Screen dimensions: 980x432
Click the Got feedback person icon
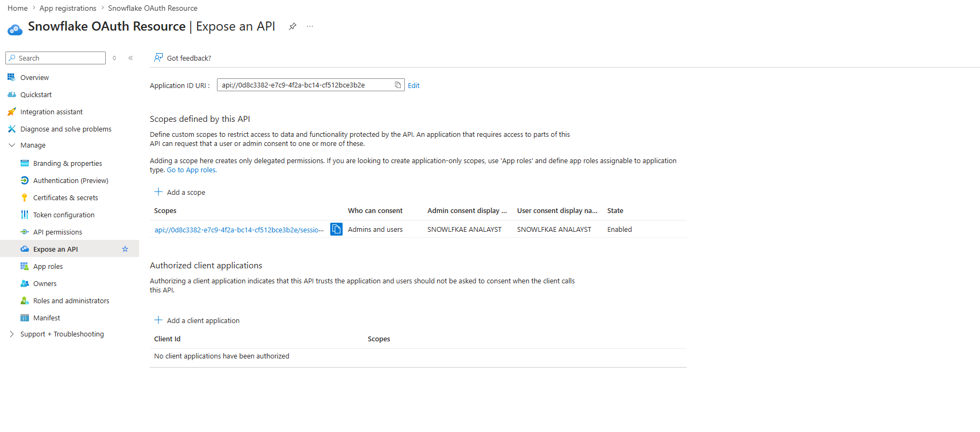point(158,57)
